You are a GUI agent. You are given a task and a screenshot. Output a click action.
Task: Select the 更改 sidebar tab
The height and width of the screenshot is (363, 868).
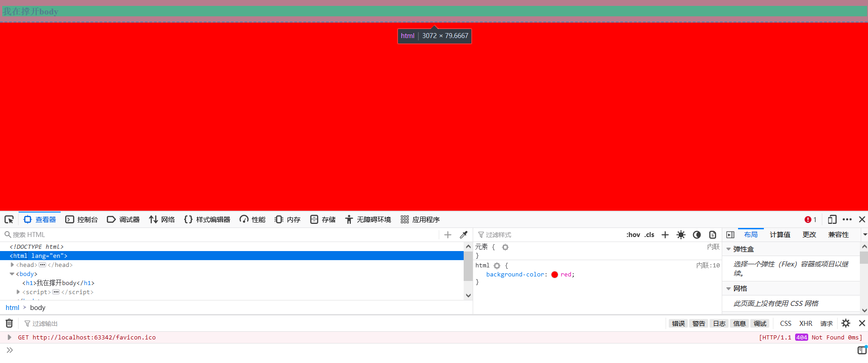(809, 235)
